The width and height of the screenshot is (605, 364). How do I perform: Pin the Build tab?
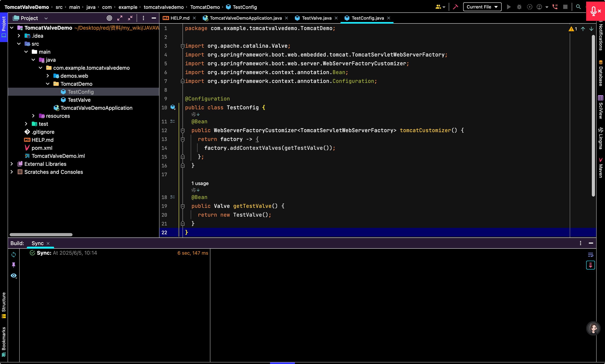[13, 265]
